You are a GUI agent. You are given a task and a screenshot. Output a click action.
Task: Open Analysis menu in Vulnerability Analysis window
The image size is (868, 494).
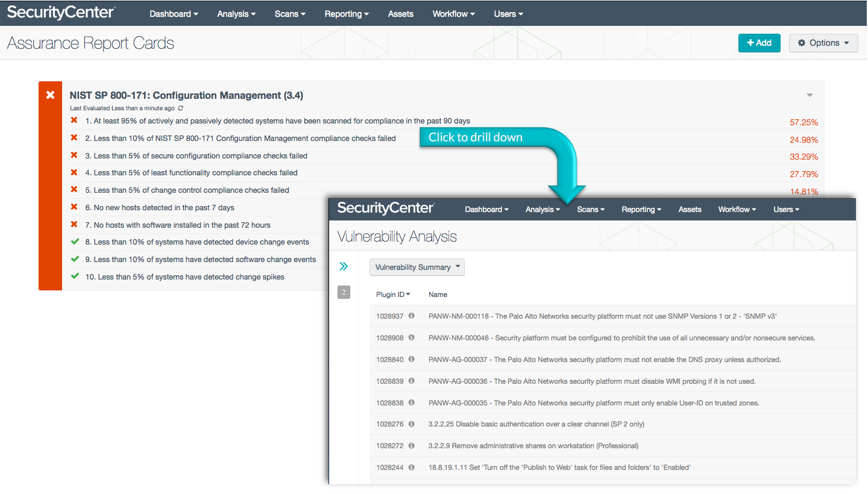pyautogui.click(x=542, y=210)
